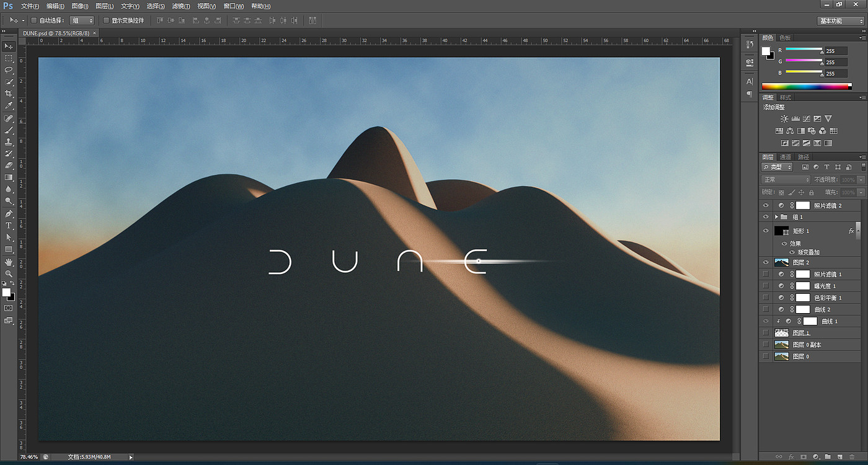
Task: Check the 显示变换控件 option
Action: 106,20
